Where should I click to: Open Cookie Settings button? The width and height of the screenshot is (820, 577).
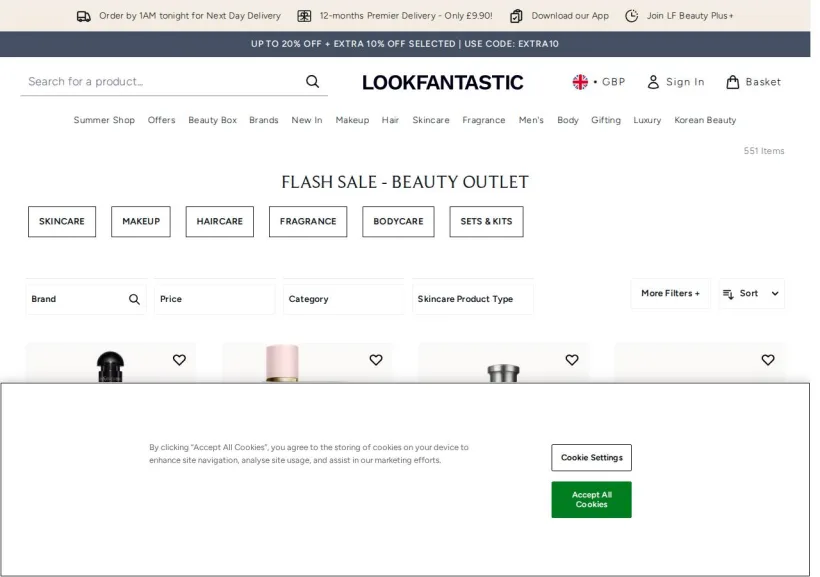(x=591, y=458)
